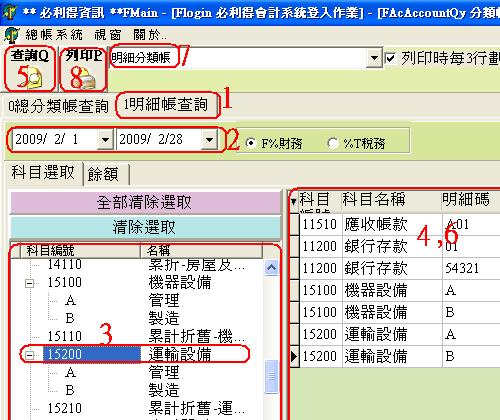Click the 查詢Q query icon button
Screen dimensions: 500x420
click(30, 69)
